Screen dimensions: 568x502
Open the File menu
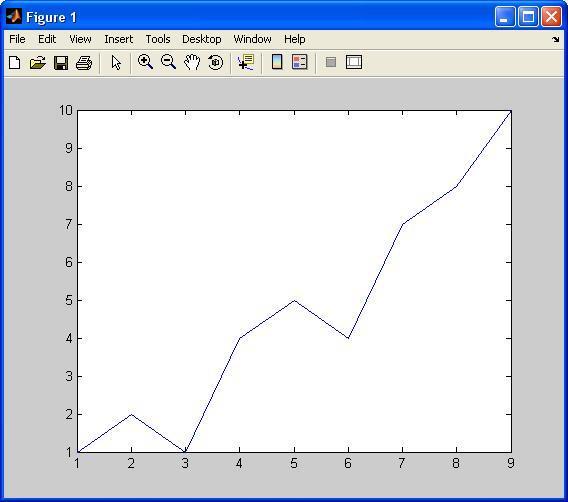click(17, 39)
